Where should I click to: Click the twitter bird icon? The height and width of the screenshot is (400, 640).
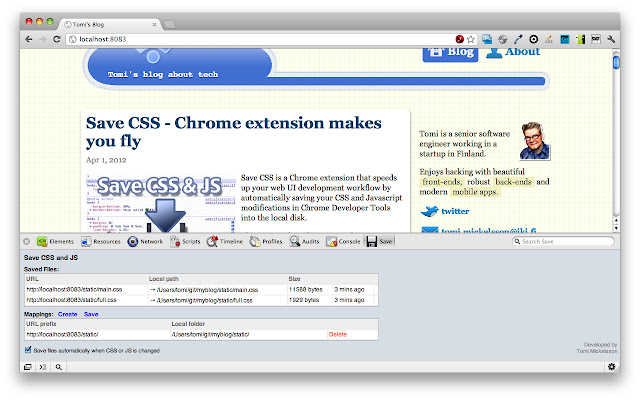tap(429, 211)
